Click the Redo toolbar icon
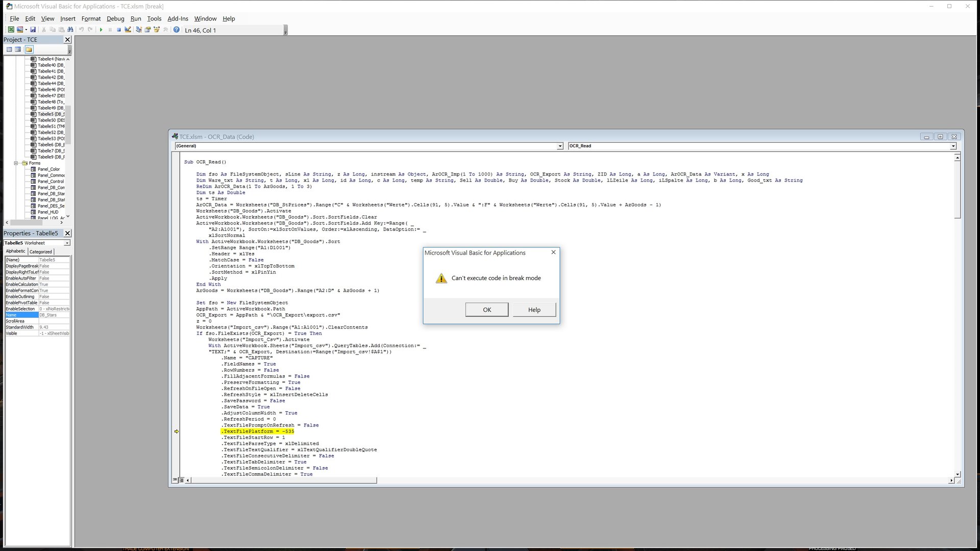This screenshot has width=980, height=551. pyautogui.click(x=90, y=30)
